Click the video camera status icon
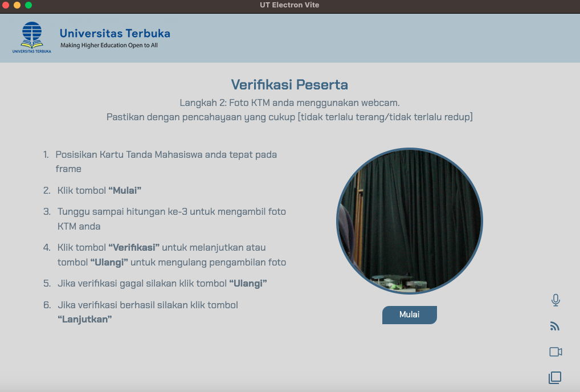580x392 pixels. [556, 352]
